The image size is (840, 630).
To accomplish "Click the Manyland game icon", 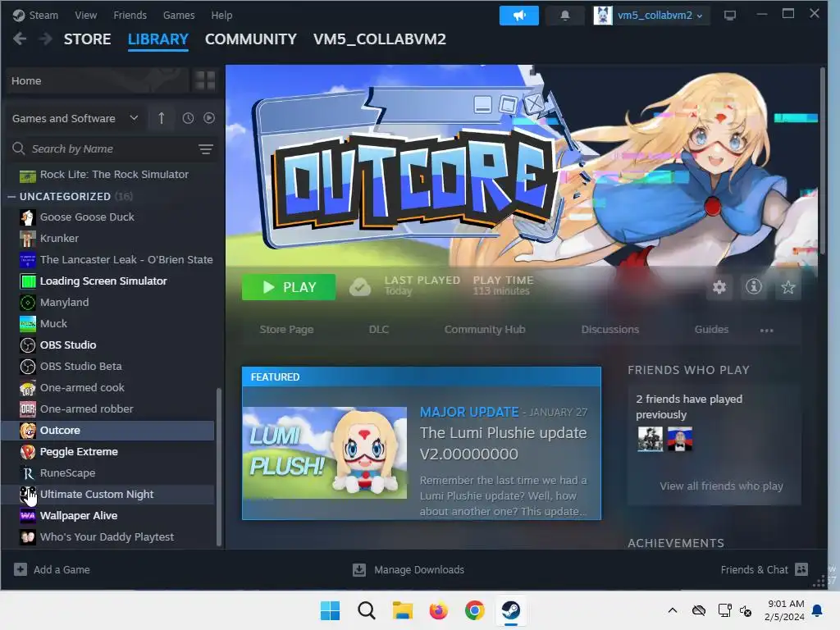I will pos(28,303).
